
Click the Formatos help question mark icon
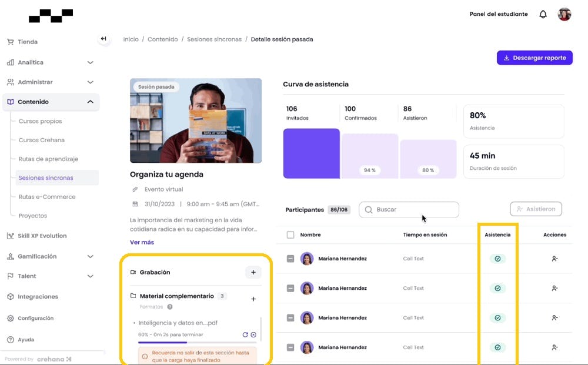point(169,307)
